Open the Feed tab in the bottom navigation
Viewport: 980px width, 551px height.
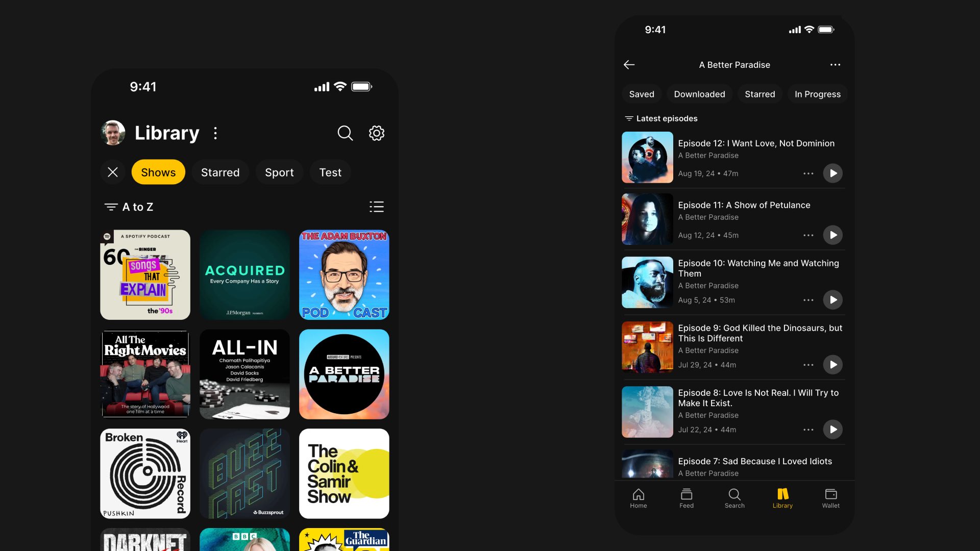pos(686,498)
